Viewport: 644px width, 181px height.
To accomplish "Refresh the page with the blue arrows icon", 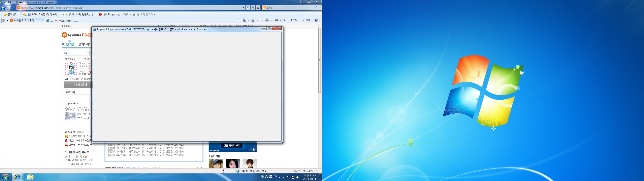I will tap(253, 8).
